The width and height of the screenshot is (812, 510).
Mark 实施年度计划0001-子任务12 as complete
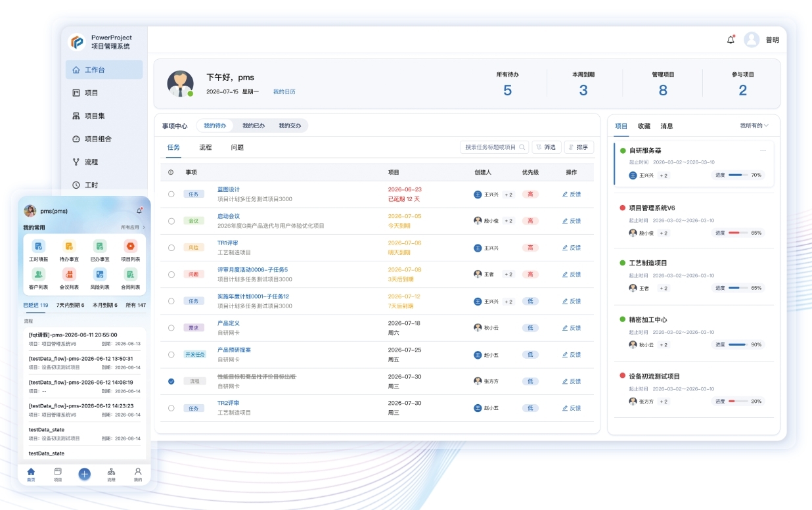(171, 301)
